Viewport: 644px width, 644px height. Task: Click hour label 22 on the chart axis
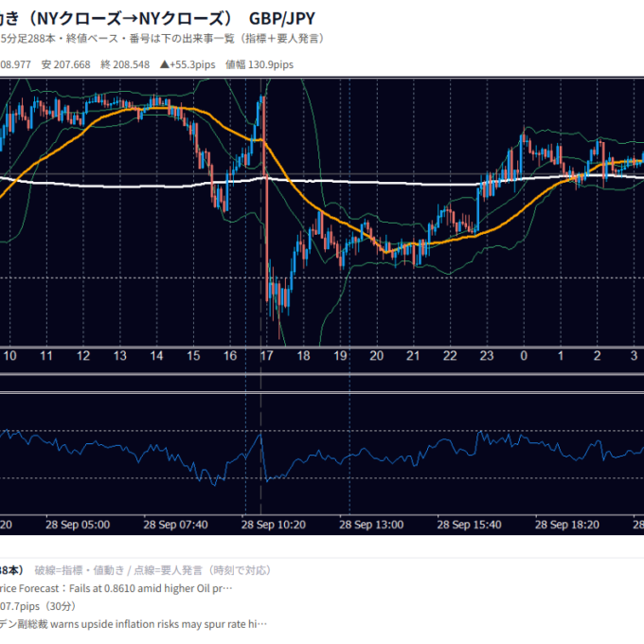pyautogui.click(x=450, y=356)
